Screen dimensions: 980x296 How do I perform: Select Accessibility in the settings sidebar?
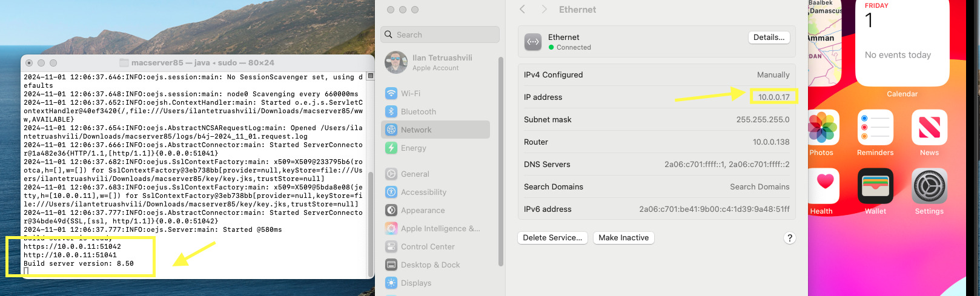(x=435, y=192)
